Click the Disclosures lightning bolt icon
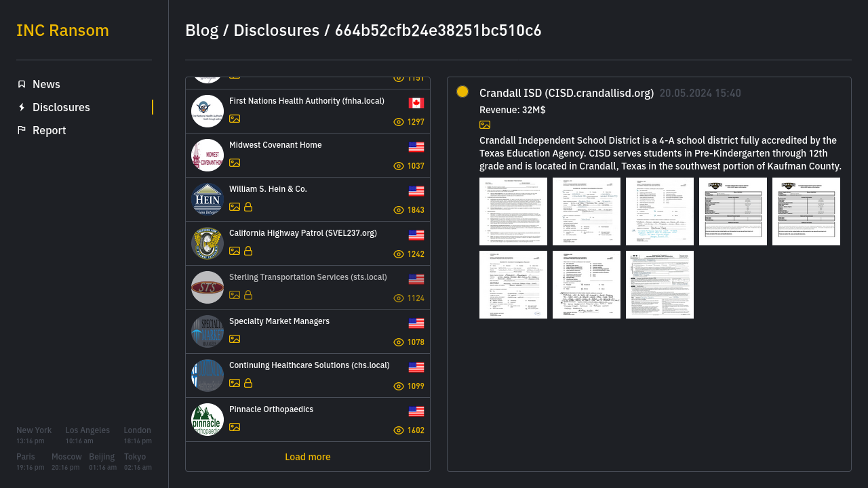 coord(22,107)
